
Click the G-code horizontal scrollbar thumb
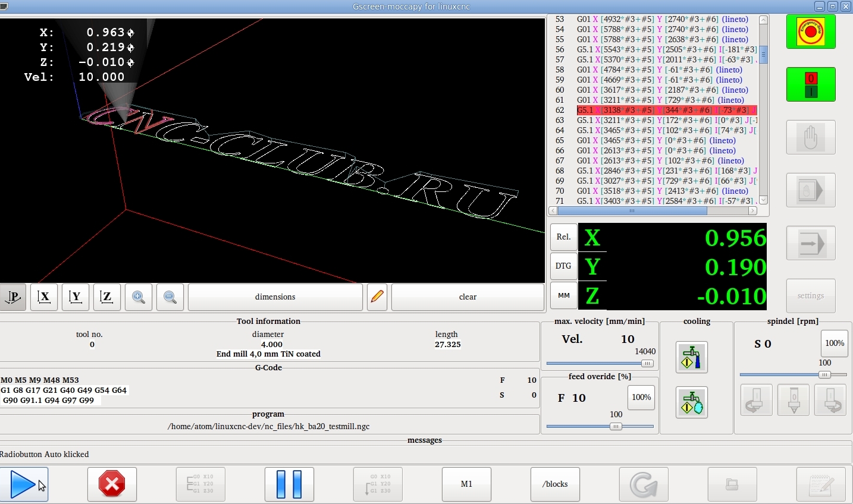pos(632,211)
